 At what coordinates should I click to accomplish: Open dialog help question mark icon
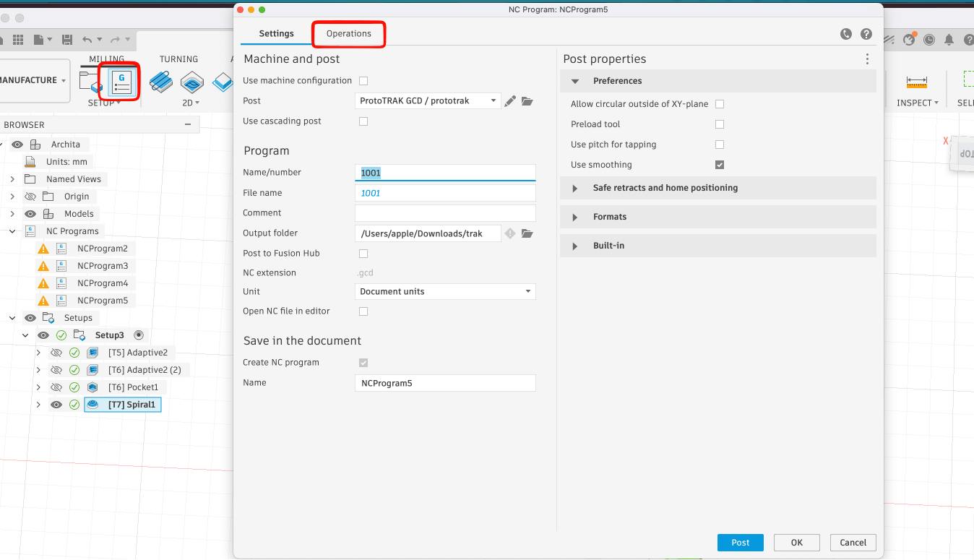866,34
